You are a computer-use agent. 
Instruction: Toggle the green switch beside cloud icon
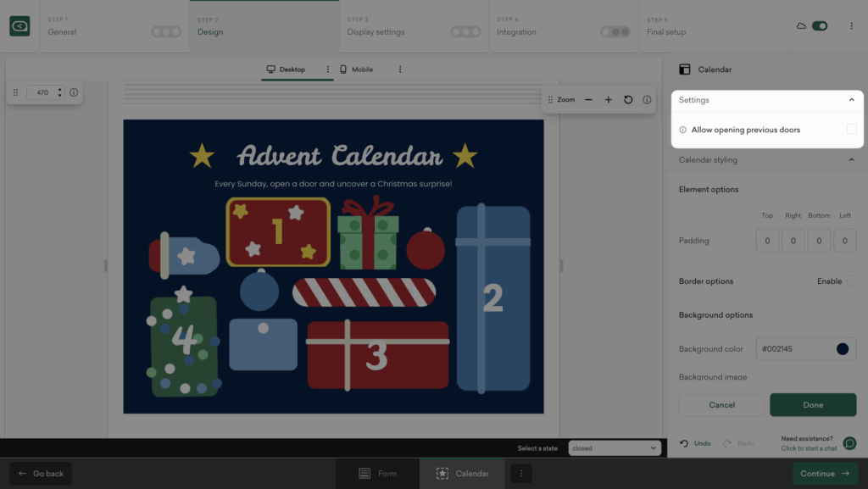(x=819, y=26)
